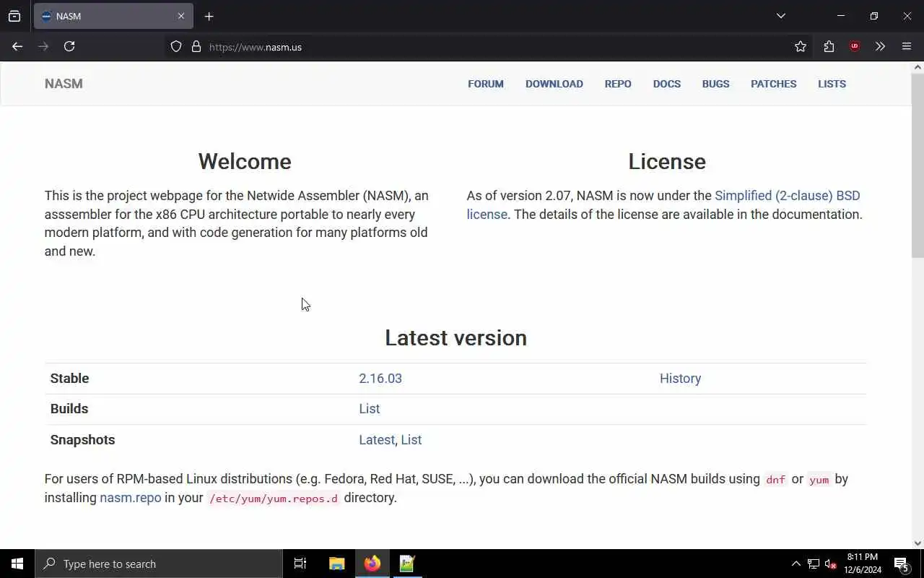
Task: Open the LISTS navigation item
Action: click(832, 84)
